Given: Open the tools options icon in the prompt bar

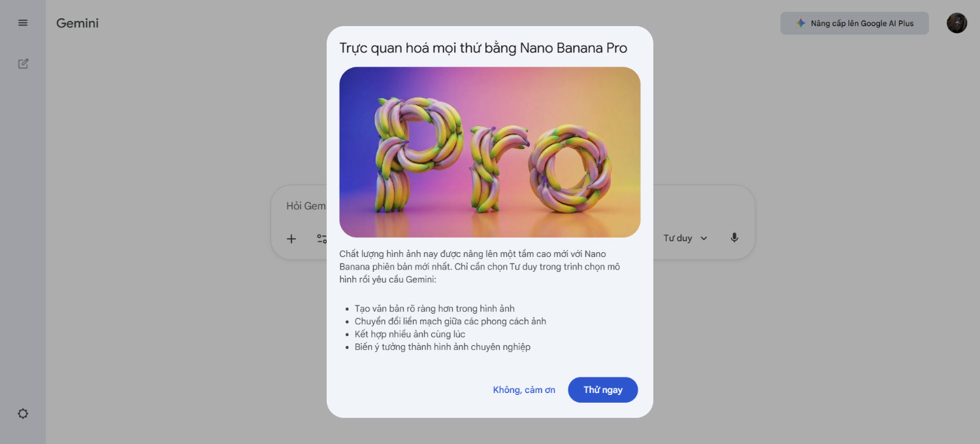Looking at the screenshot, I should point(321,239).
